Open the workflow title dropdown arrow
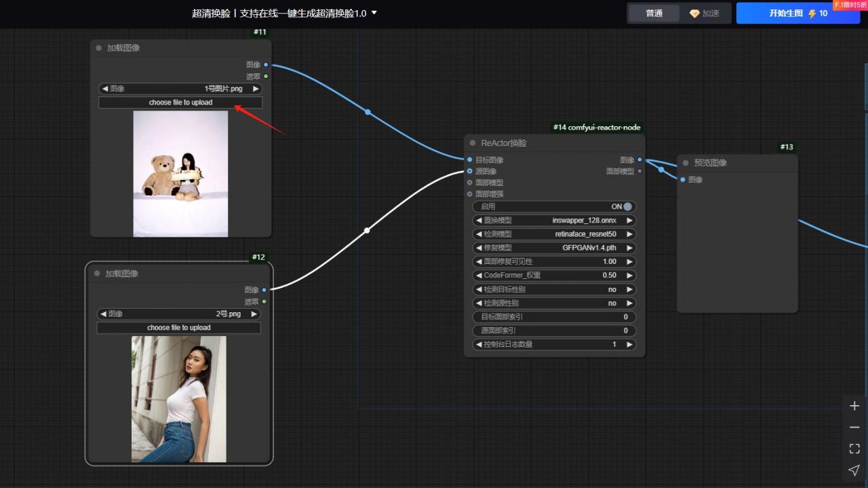Viewport: 868px width, 488px height. (374, 13)
